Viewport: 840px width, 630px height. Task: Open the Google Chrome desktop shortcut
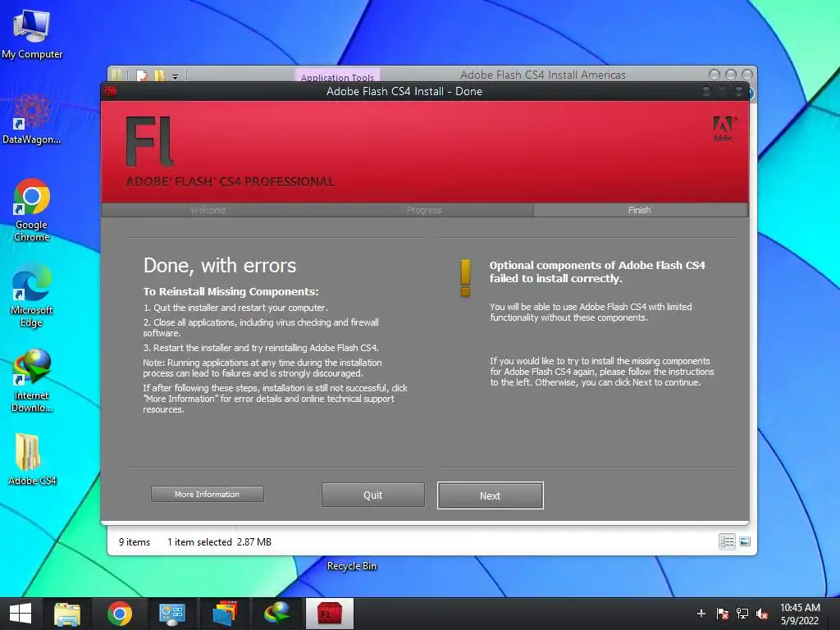point(32,210)
